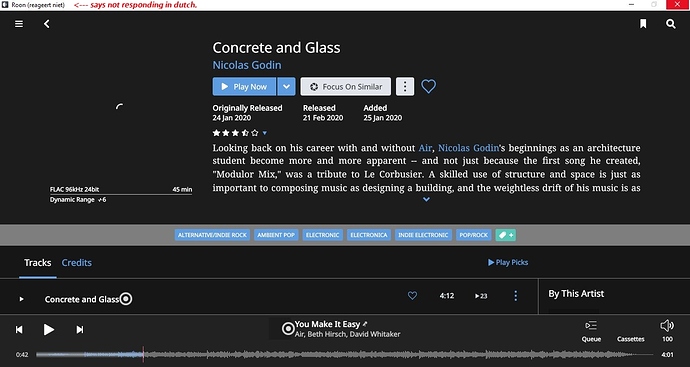Expand the album review text chevron

426,199
